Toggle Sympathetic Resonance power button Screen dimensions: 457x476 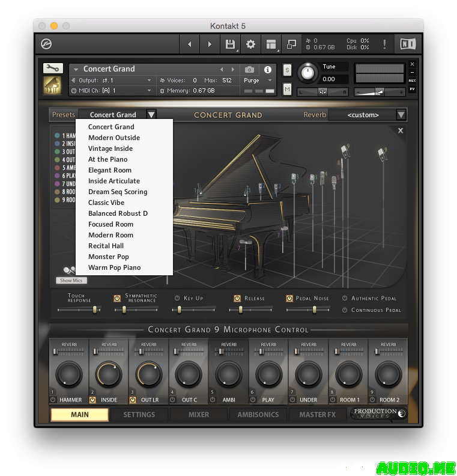[x=117, y=298]
